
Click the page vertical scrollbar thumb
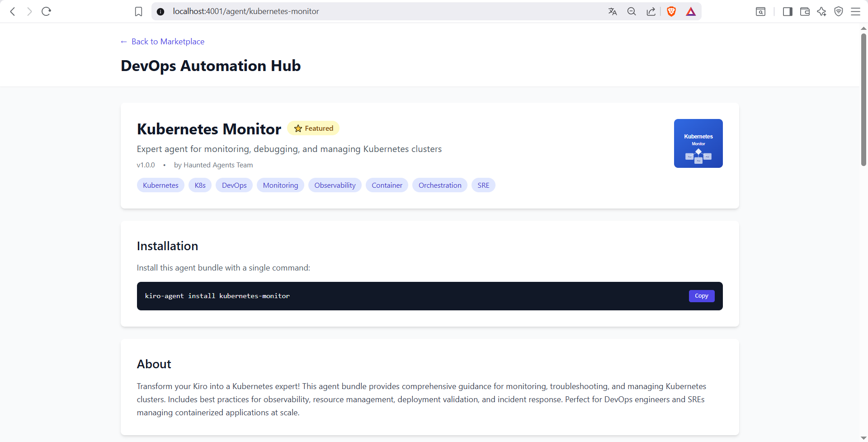(x=863, y=100)
